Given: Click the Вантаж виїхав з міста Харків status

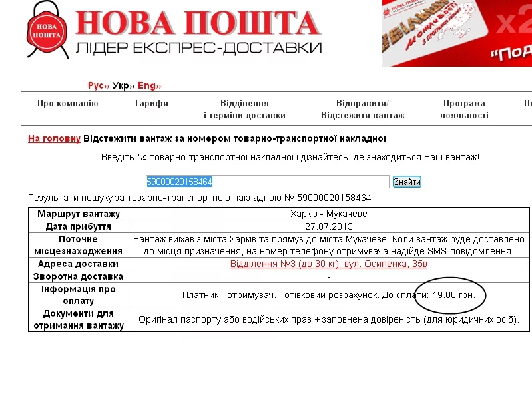Looking at the screenshot, I should pos(328,245).
